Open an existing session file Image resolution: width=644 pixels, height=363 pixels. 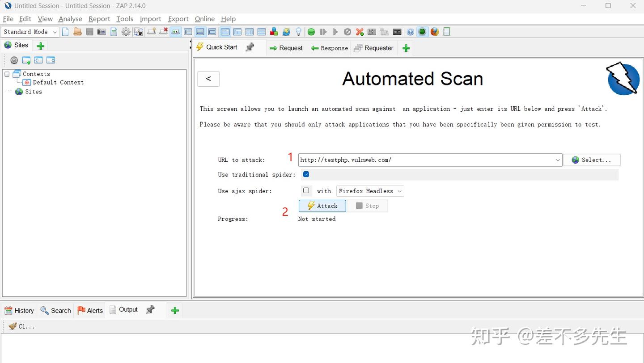[x=77, y=31]
